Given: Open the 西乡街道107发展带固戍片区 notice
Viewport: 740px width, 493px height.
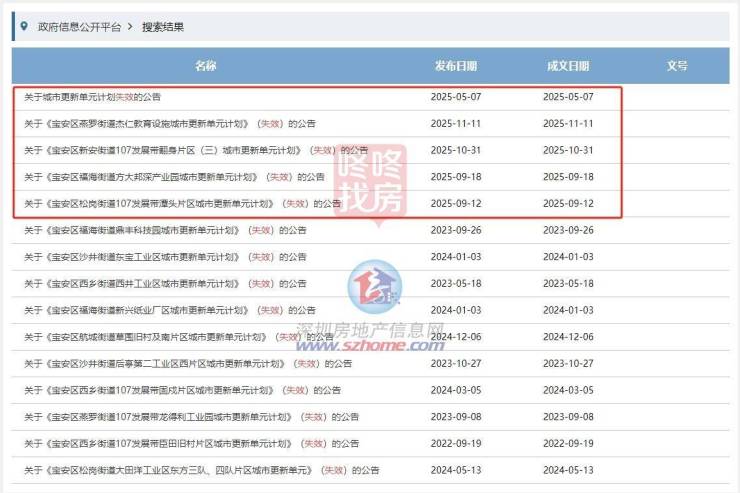Looking at the screenshot, I should [x=182, y=390].
